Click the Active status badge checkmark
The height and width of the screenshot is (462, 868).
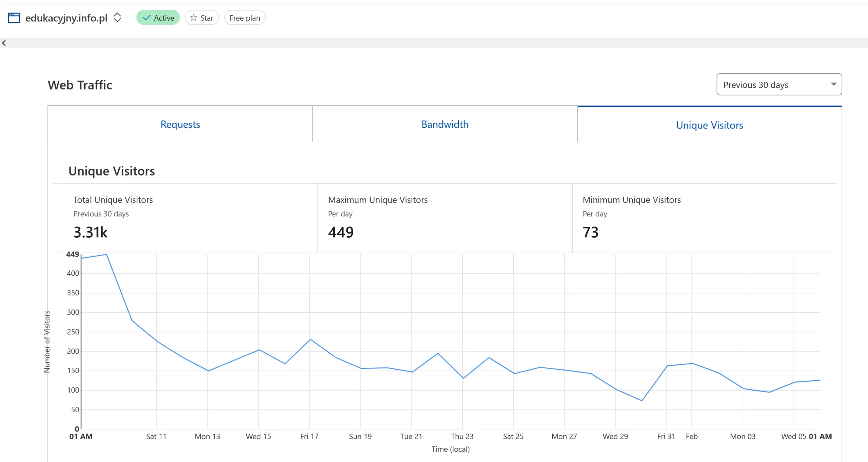pos(146,18)
